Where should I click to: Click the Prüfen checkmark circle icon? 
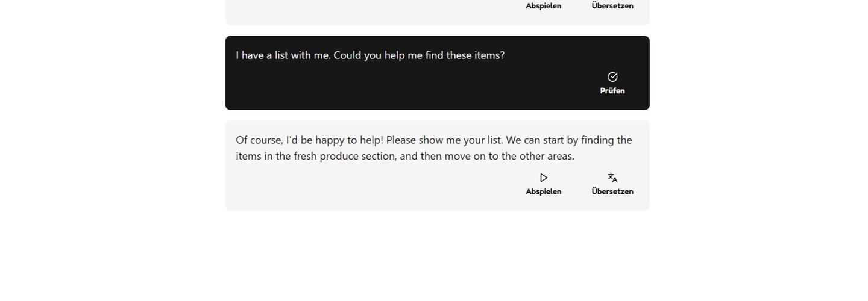[612, 77]
